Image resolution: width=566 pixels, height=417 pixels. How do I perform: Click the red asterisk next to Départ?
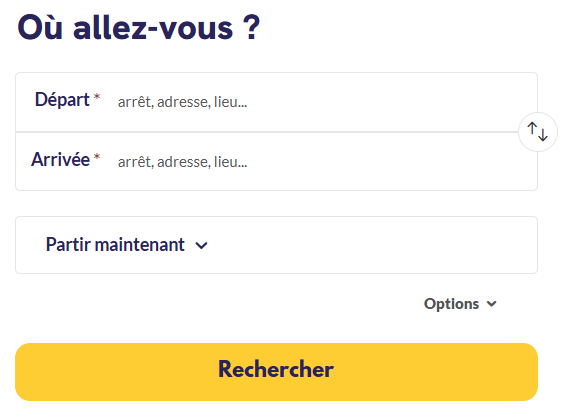[97, 96]
